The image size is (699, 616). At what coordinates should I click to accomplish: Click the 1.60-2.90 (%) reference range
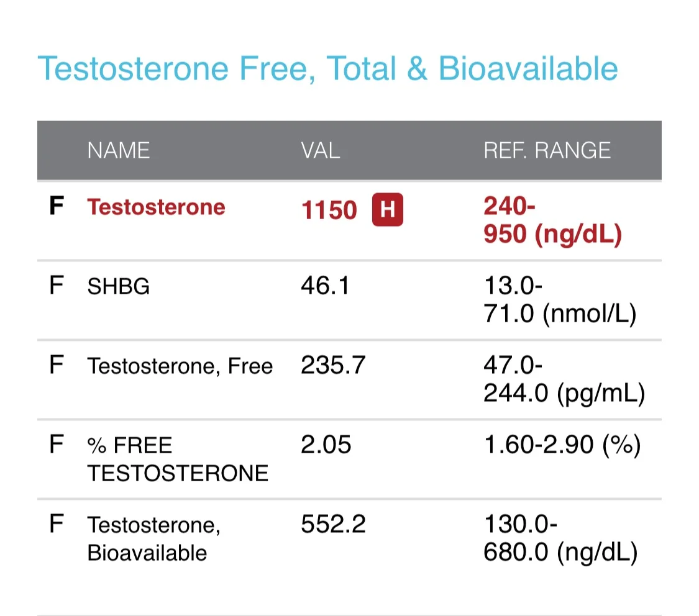pos(562,445)
